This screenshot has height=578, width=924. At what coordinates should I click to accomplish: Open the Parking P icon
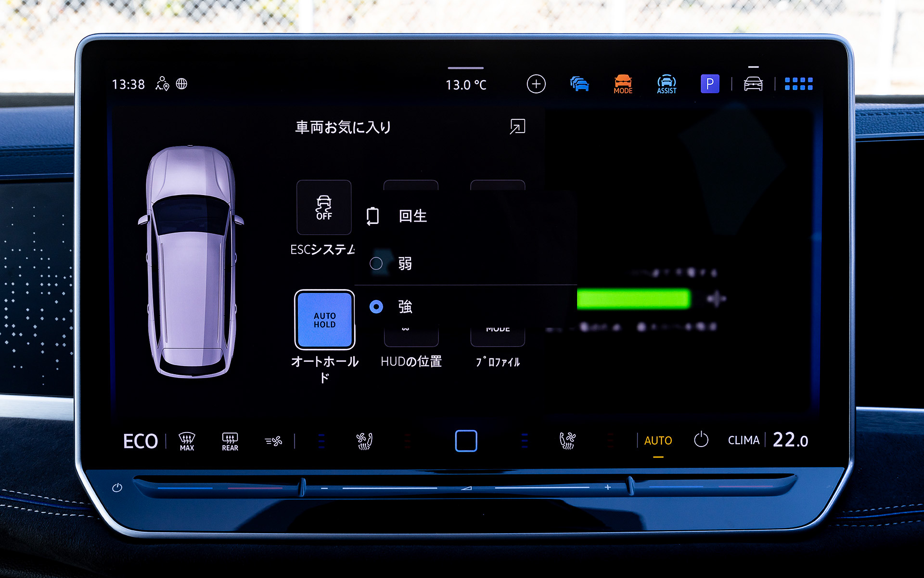click(x=710, y=84)
